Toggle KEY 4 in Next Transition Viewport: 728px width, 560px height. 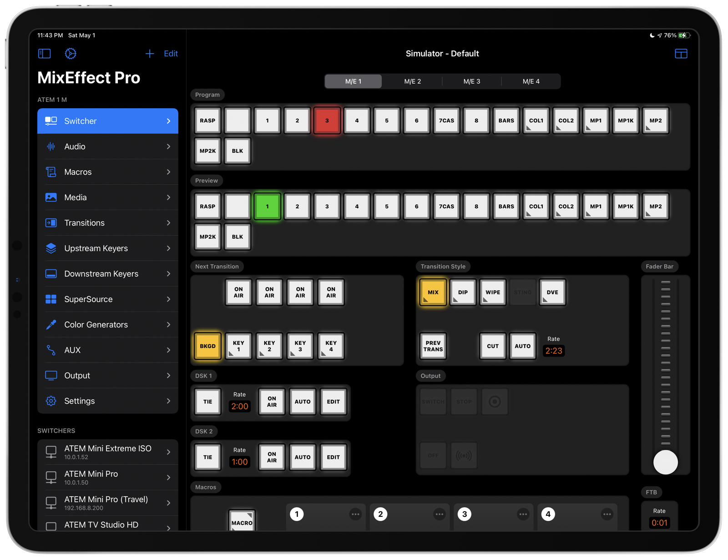point(331,346)
